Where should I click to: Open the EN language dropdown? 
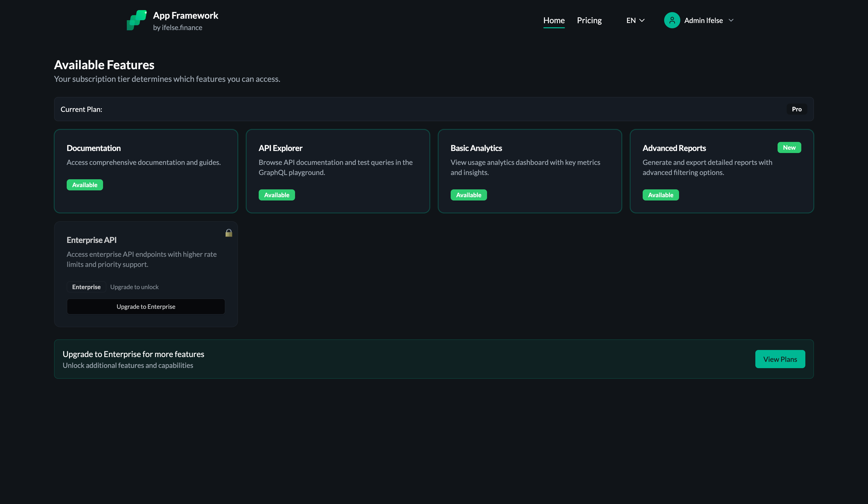click(635, 20)
